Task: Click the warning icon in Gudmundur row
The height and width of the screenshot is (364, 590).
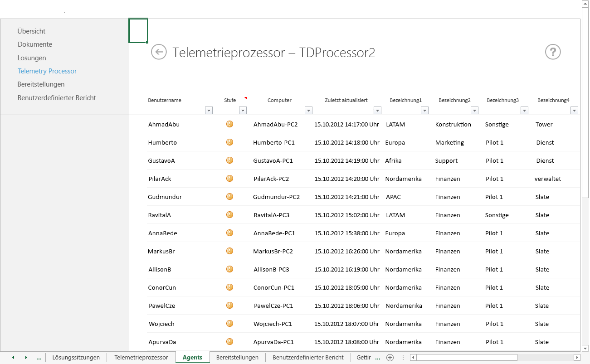Action: click(x=229, y=197)
